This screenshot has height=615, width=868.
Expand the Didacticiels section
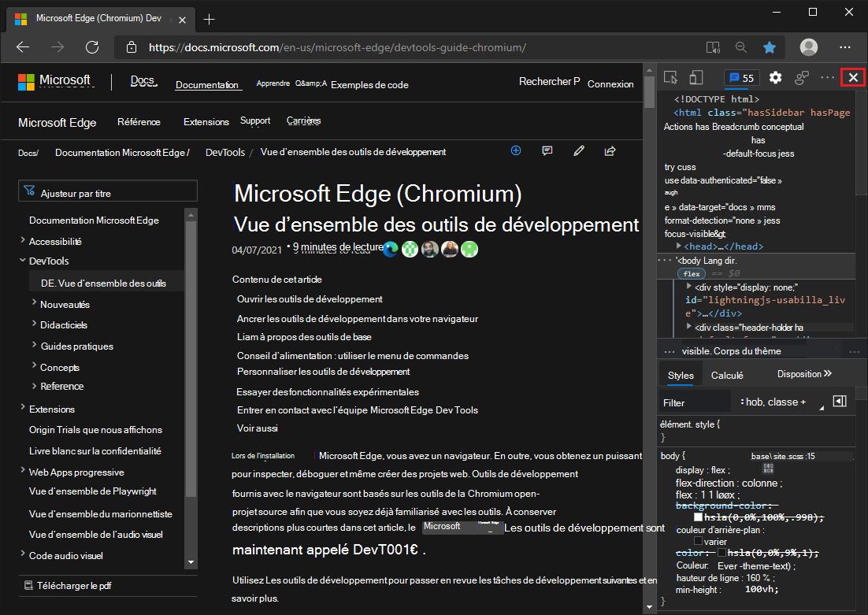point(35,324)
